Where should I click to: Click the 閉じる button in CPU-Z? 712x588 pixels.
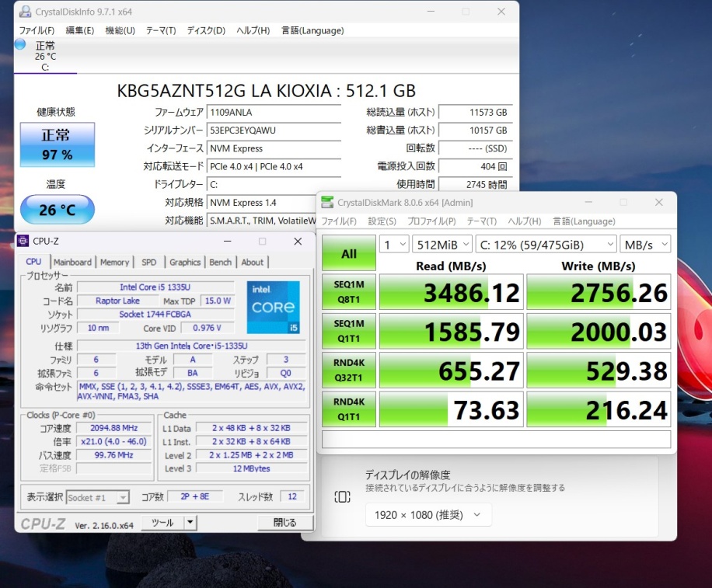(284, 523)
